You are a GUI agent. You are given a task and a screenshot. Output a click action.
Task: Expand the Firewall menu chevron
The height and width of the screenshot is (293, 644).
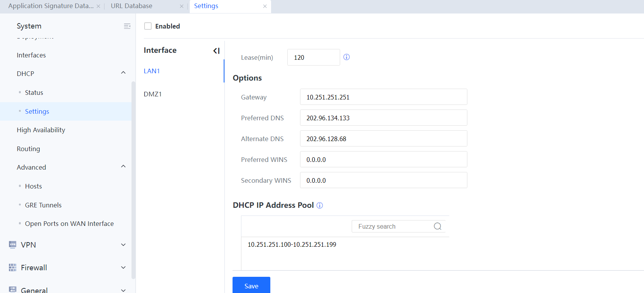(x=123, y=268)
